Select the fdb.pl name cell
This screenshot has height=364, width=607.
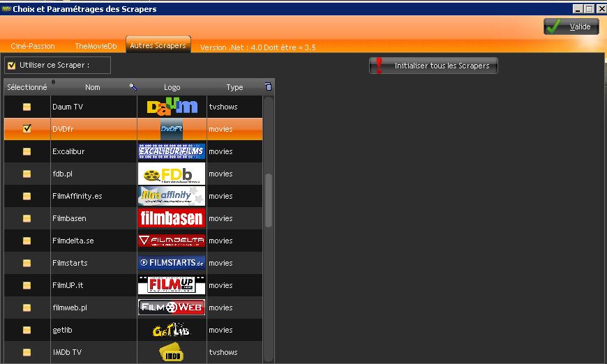coord(93,174)
